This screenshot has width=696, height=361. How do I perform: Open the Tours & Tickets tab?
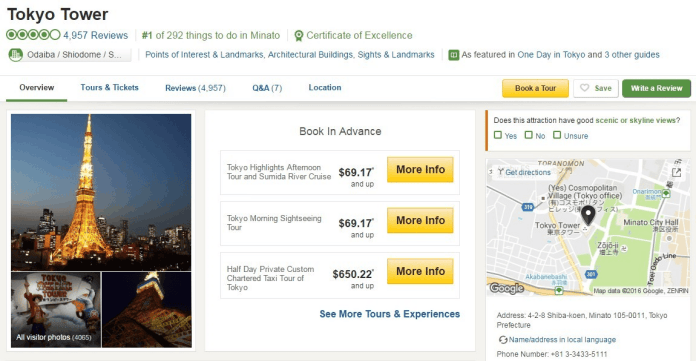point(110,87)
